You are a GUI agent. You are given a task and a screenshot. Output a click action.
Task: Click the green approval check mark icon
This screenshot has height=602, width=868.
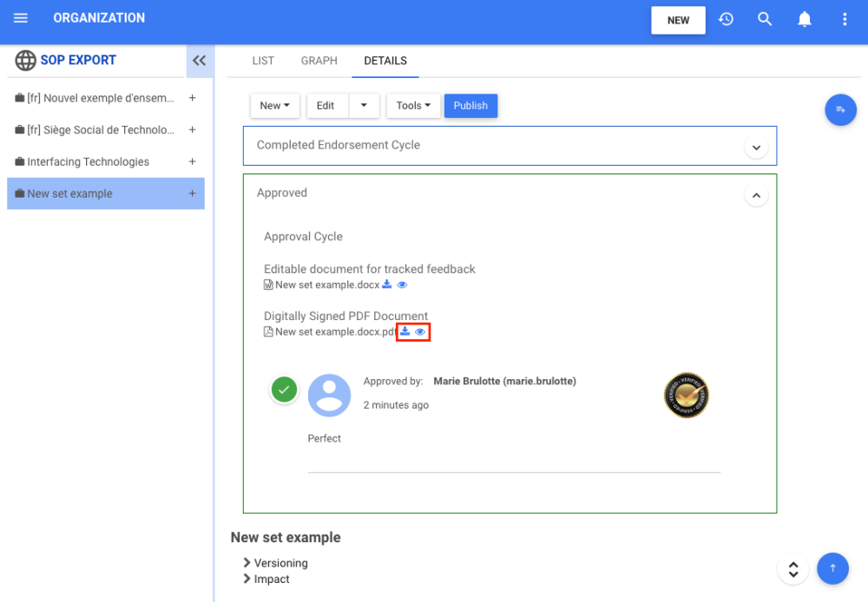point(284,389)
